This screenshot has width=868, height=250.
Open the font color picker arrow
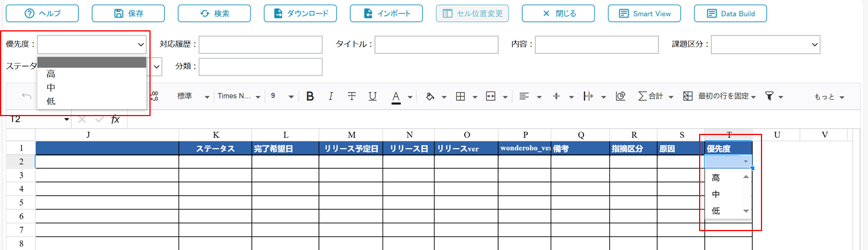[410, 97]
